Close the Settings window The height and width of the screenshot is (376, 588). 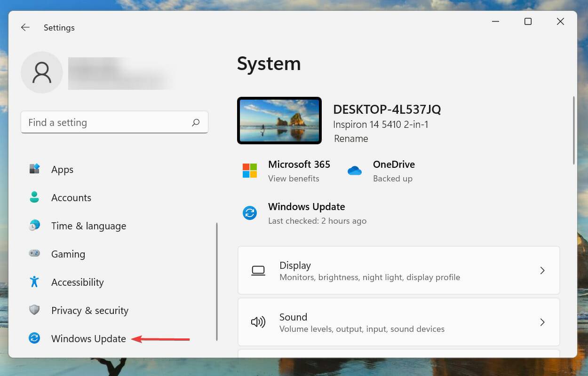pyautogui.click(x=560, y=22)
